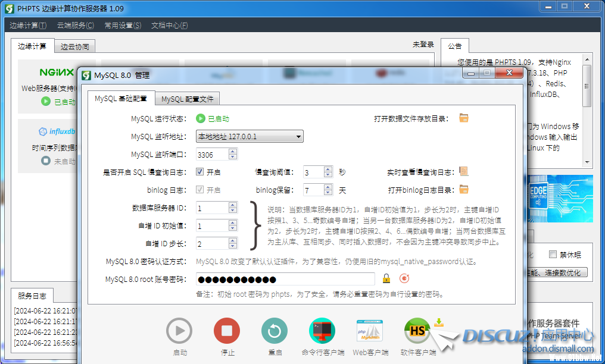Switch to the 边云协同 tab
The height and width of the screenshot is (364, 605).
coord(74,46)
